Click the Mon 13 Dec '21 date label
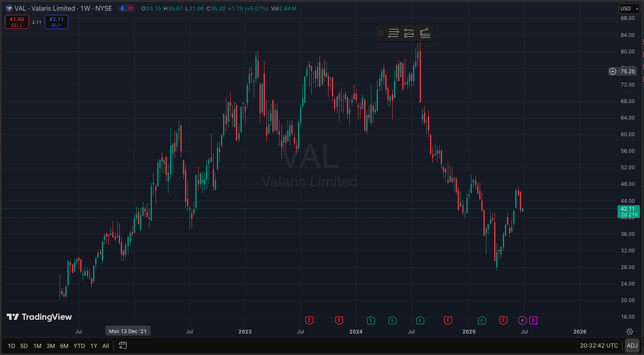Viewport: 644px width, 355px height. tap(128, 331)
